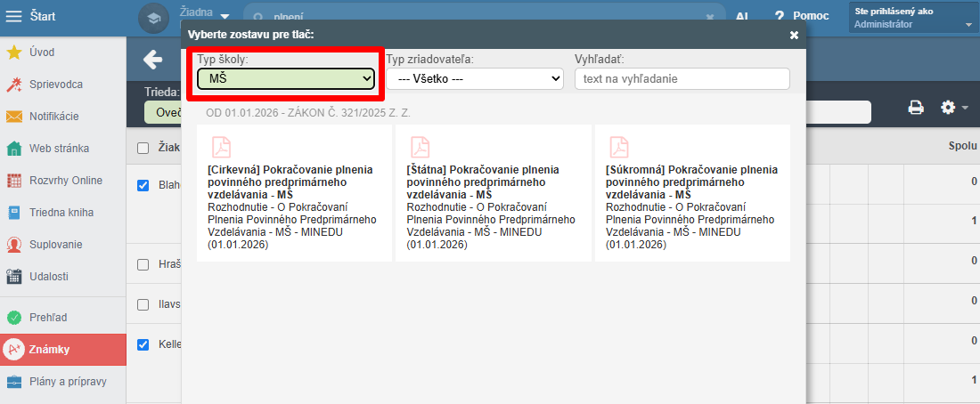Open the Typ školy dropdown
This screenshot has height=404, width=980.
click(286, 79)
